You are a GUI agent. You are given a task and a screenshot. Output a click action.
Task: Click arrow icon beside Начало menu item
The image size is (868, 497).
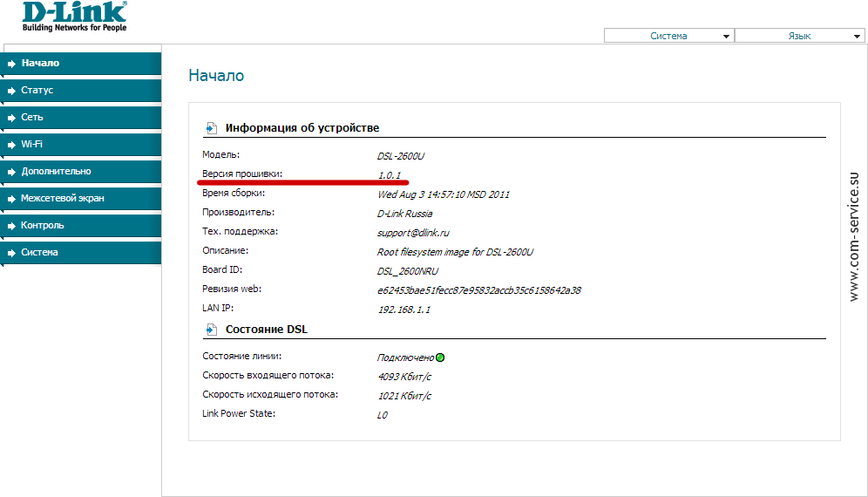11,64
